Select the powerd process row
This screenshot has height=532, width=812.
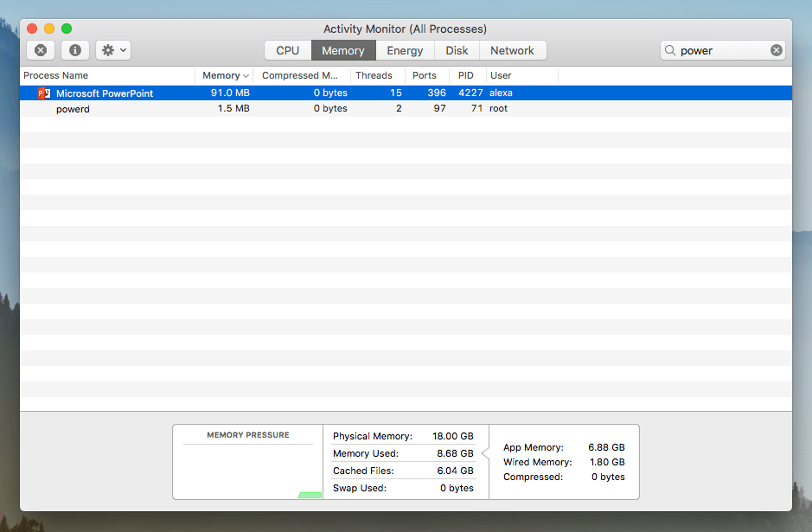406,109
